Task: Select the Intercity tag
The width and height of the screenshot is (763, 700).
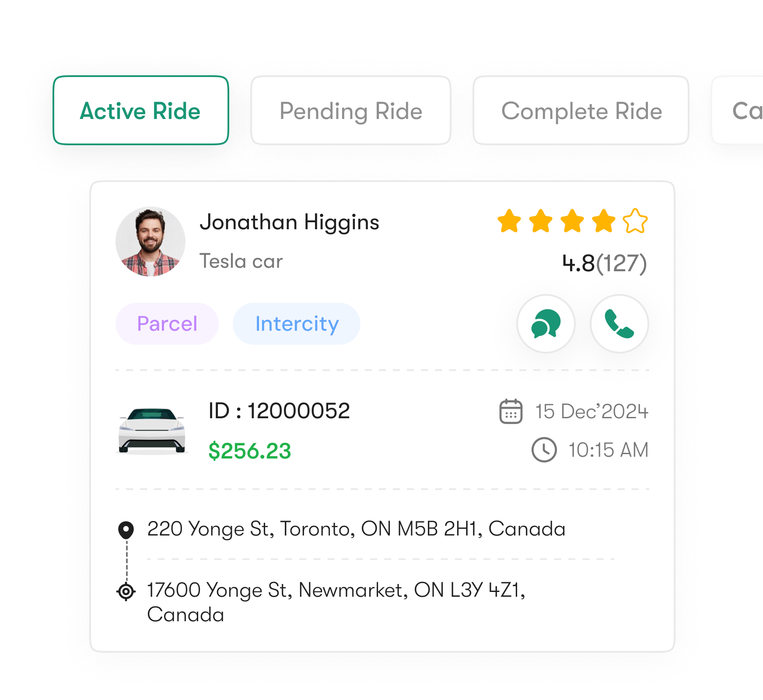Action: 297,324
